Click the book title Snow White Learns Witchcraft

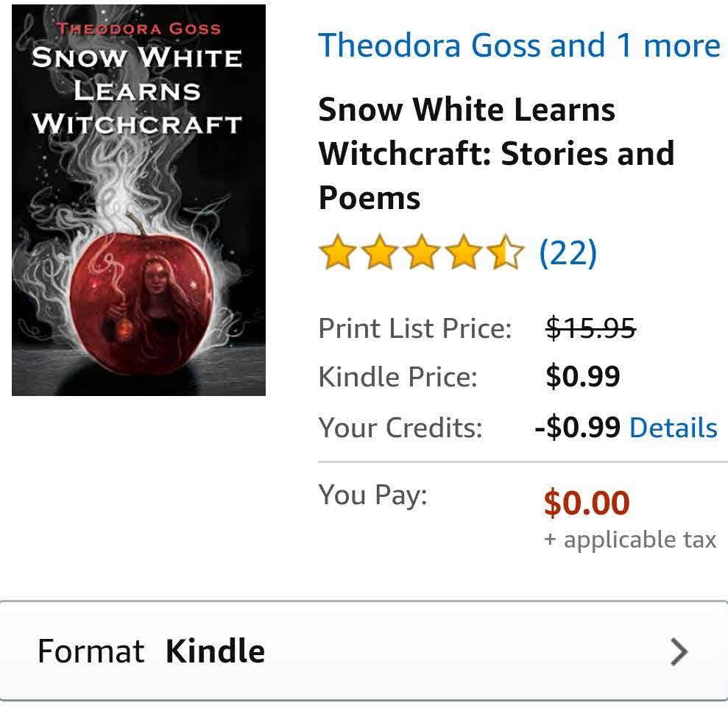tap(496, 154)
